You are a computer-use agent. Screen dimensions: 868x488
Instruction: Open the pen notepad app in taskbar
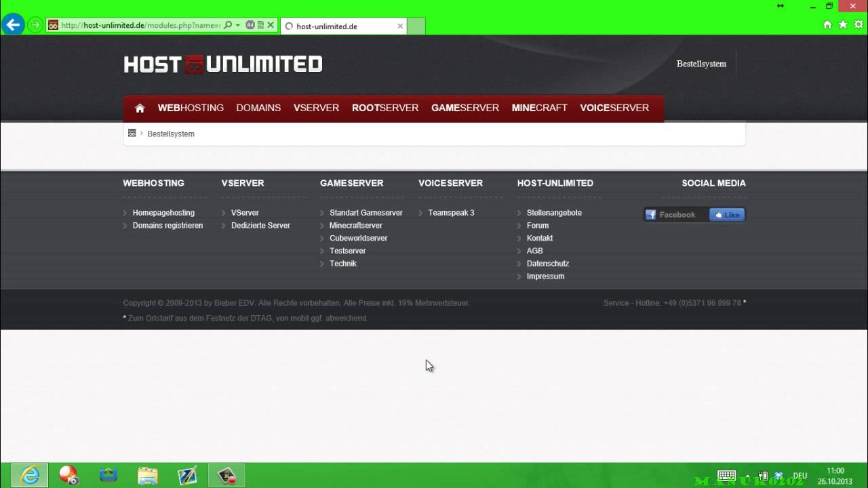pyautogui.click(x=187, y=476)
